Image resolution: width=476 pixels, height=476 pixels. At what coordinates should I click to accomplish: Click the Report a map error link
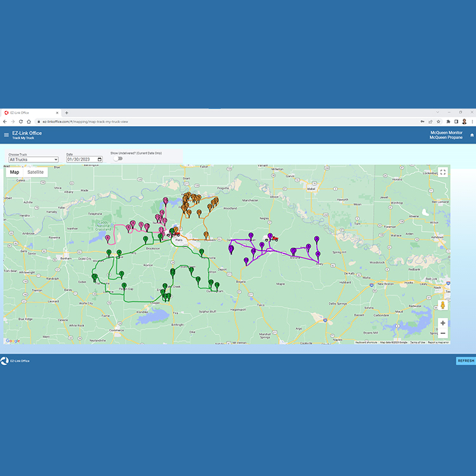(438, 342)
